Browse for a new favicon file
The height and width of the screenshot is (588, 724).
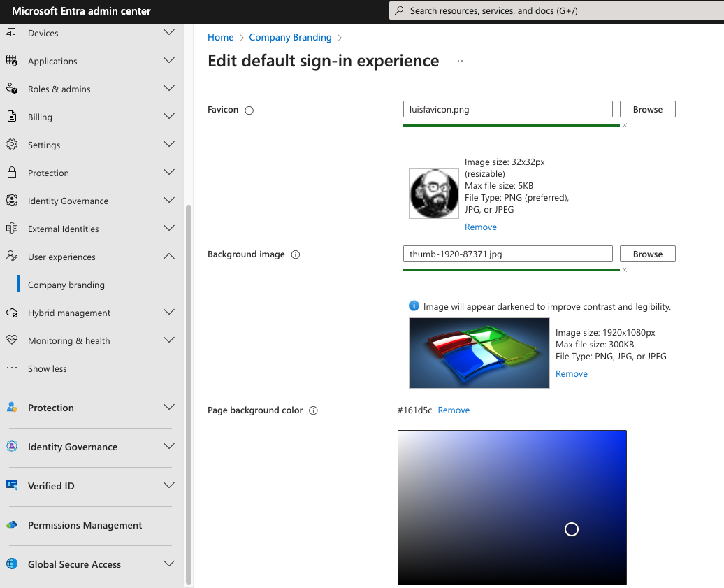pos(647,109)
